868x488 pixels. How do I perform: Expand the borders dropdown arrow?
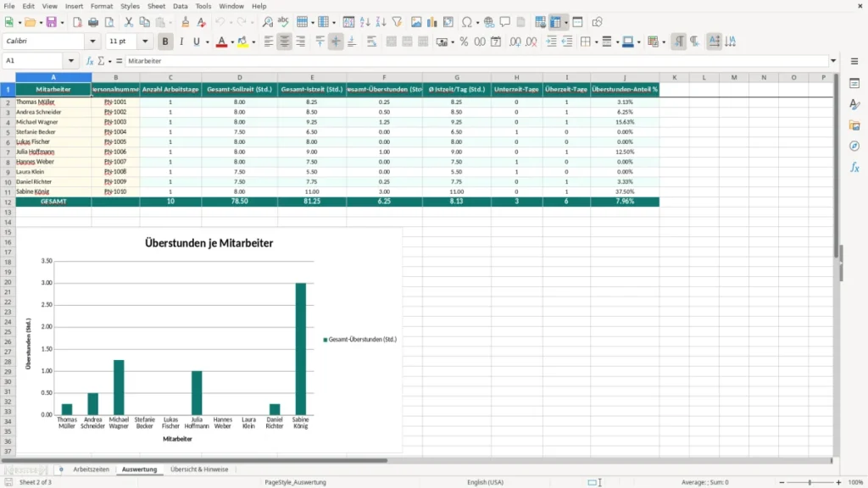click(596, 42)
